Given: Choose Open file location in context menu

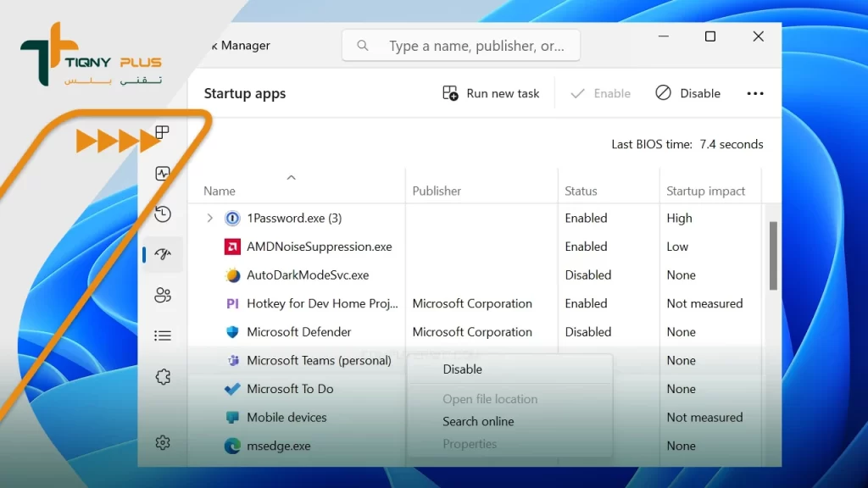Looking at the screenshot, I should pos(490,399).
